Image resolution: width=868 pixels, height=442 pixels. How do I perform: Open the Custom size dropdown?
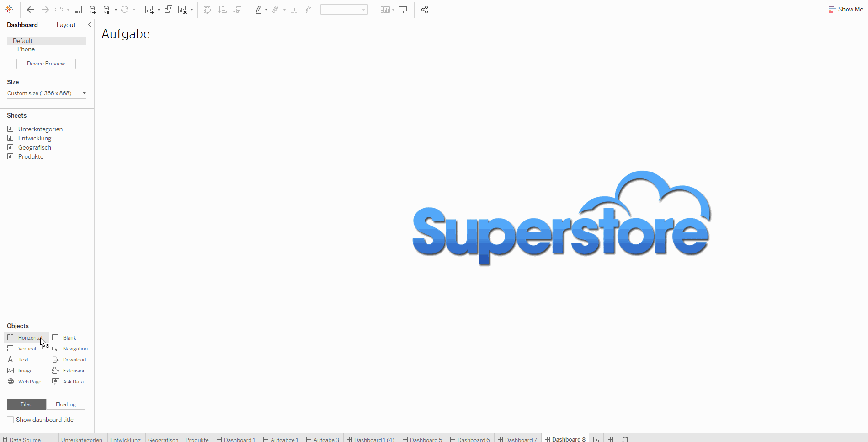click(47, 93)
